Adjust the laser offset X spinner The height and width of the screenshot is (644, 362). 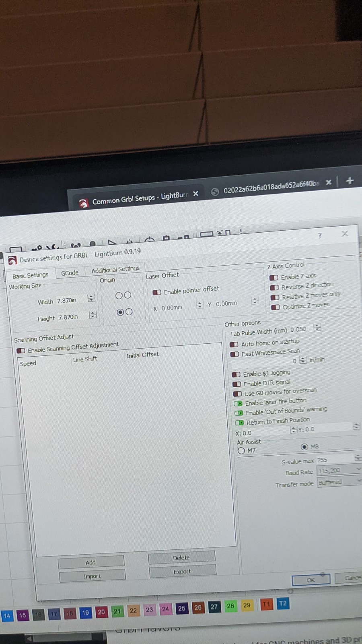[200, 305]
